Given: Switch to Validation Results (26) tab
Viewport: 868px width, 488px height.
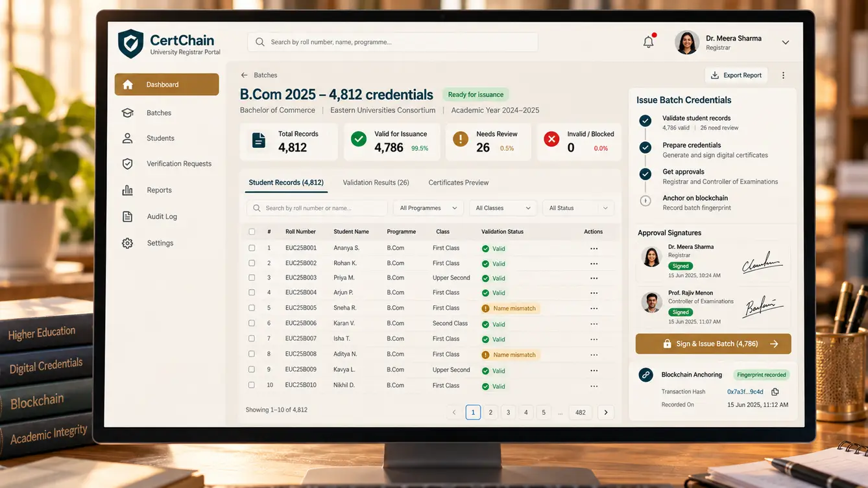Looking at the screenshot, I should tap(376, 183).
